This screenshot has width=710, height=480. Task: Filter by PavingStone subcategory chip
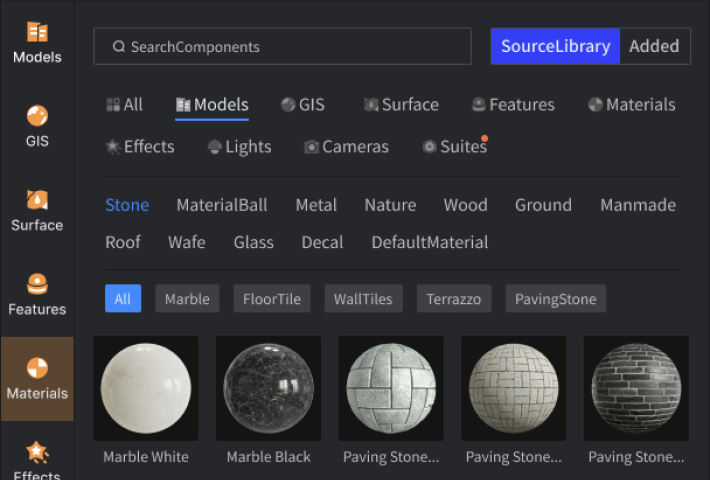click(x=555, y=299)
